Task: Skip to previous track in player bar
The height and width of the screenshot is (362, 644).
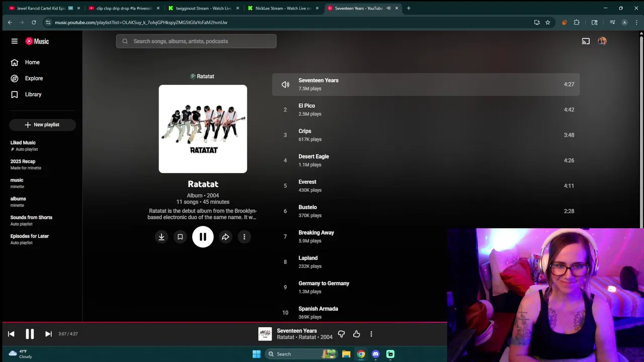Action: coord(11,334)
